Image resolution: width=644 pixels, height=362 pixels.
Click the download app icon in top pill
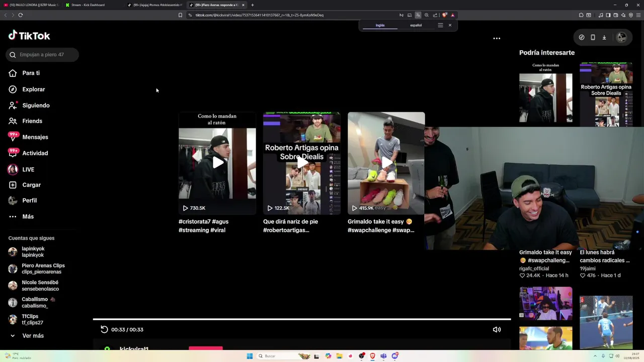pos(604,37)
